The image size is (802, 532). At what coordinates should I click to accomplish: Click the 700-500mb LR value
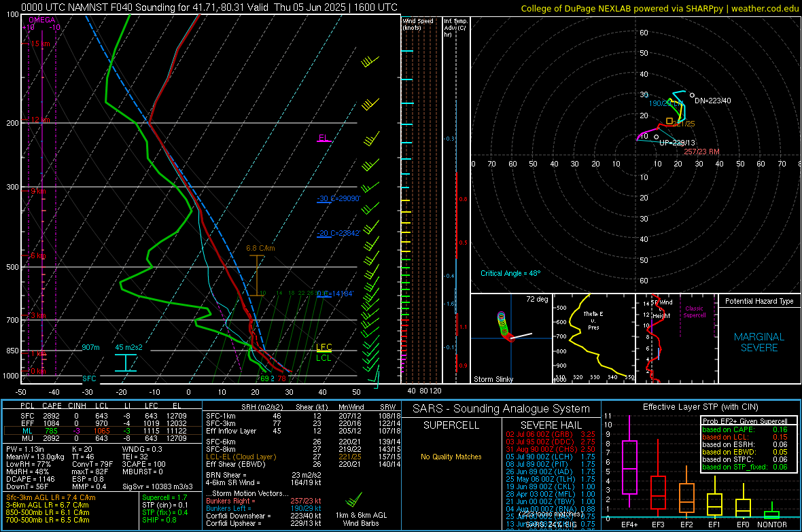point(48,520)
